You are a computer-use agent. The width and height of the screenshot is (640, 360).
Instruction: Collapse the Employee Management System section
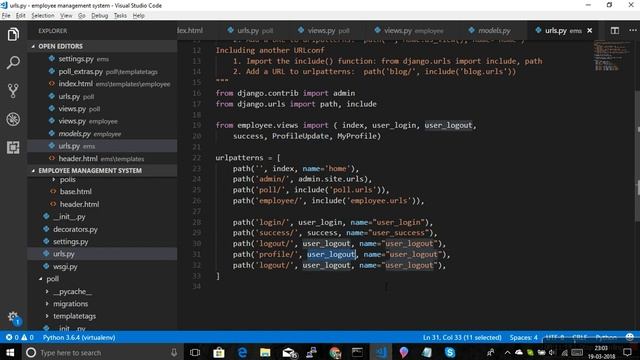click(102, 170)
